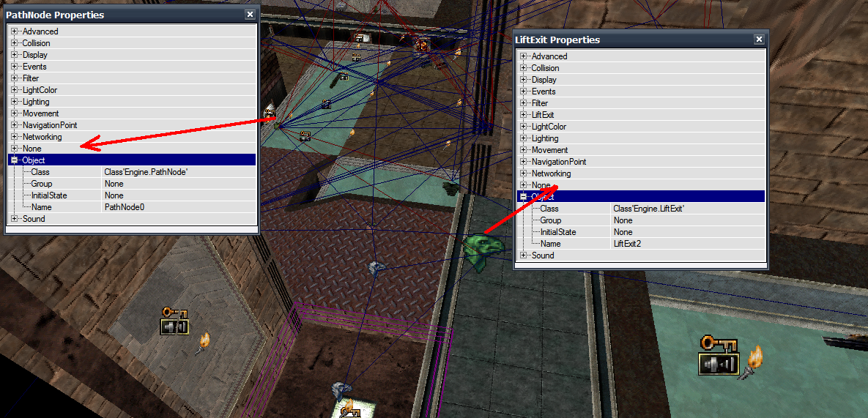The image size is (868, 418).
Task: Select the Class row label in LiftExit Properties
Action: point(549,209)
